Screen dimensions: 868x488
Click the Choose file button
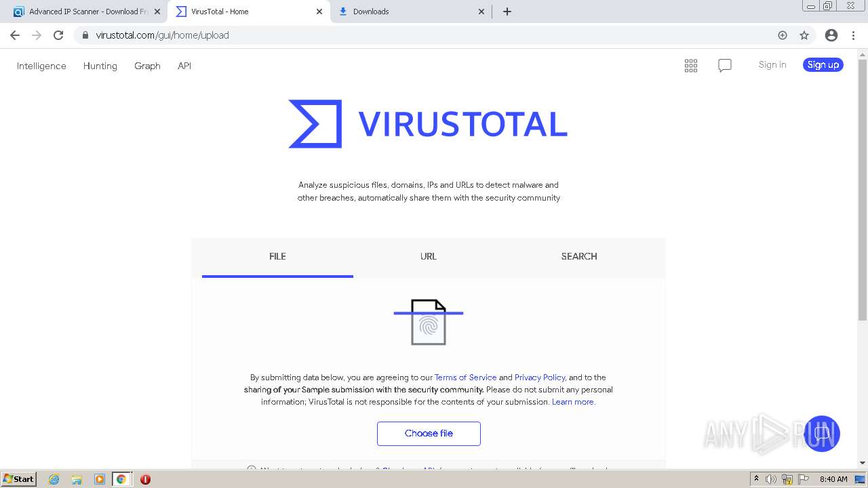tap(429, 434)
